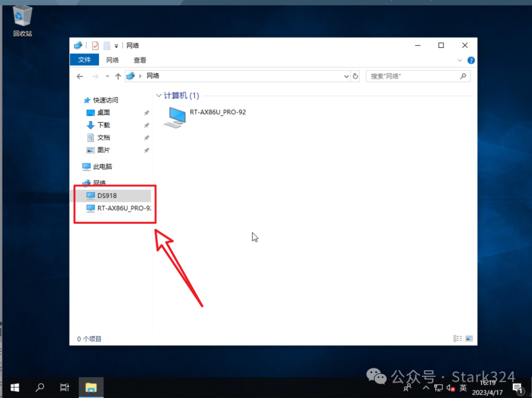Switch to the 查看 ribbon tab
Image resolution: width=532 pixels, height=398 pixels.
pyautogui.click(x=140, y=60)
